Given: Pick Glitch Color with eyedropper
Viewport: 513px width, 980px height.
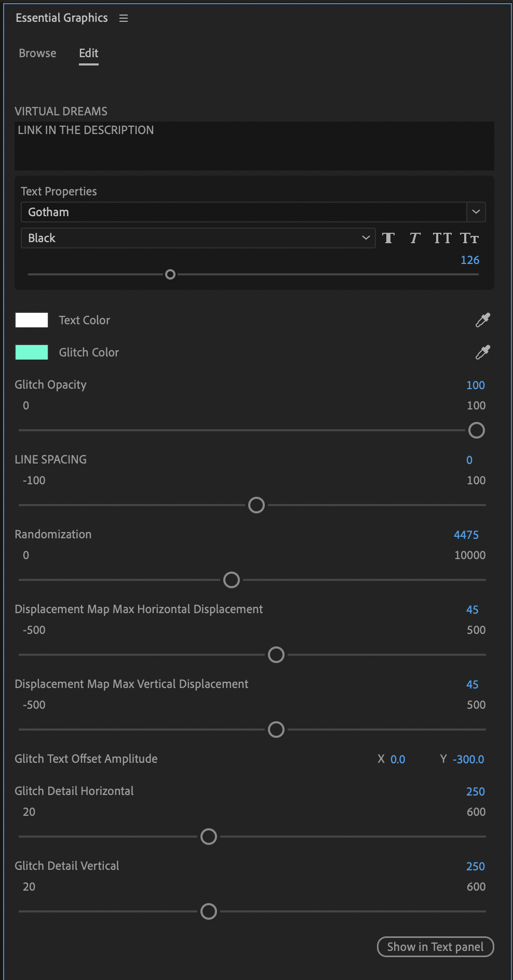Looking at the screenshot, I should [x=482, y=352].
